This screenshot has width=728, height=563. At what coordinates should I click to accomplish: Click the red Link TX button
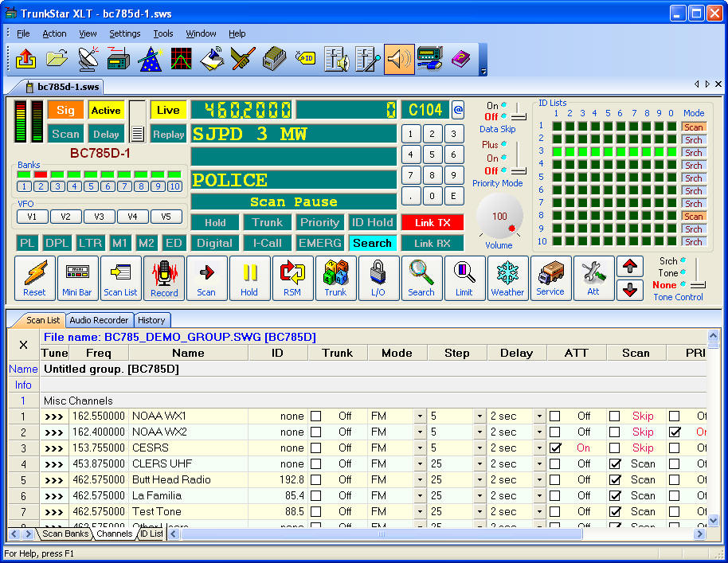432,223
